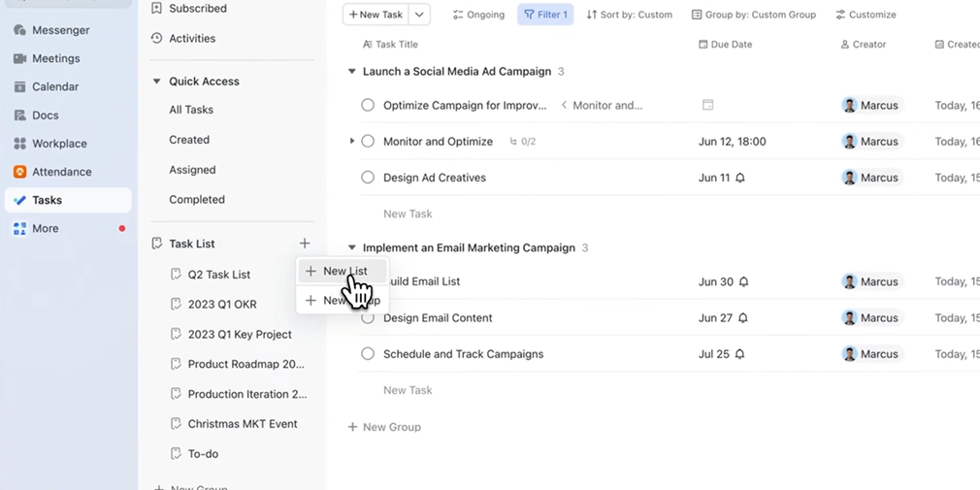
Task: Open the Meetings sidebar icon
Action: 19,58
